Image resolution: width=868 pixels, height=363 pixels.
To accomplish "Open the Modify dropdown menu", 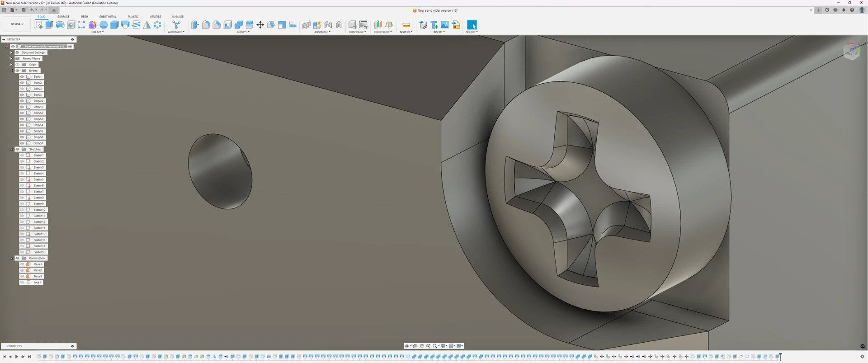I will [x=243, y=32].
